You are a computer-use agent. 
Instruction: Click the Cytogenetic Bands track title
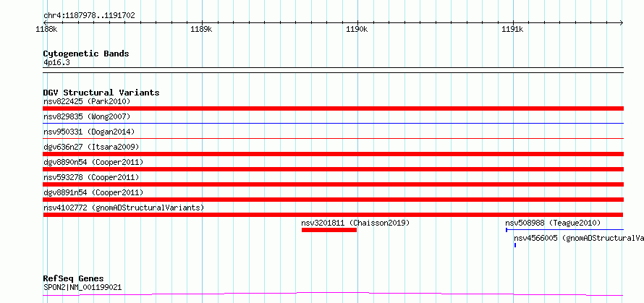(x=86, y=54)
